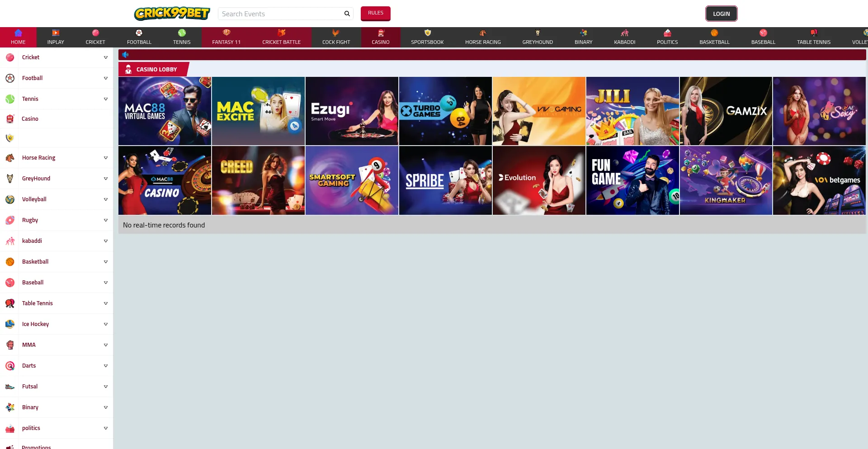This screenshot has height=449, width=868.
Task: Click the Casino Lobby header icon
Action: pos(128,69)
